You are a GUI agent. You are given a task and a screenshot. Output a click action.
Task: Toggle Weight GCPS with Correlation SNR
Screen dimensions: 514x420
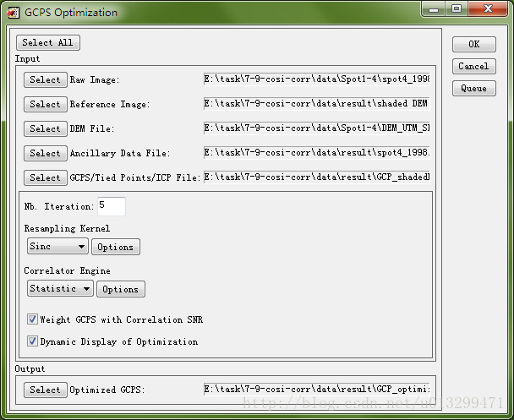point(32,319)
